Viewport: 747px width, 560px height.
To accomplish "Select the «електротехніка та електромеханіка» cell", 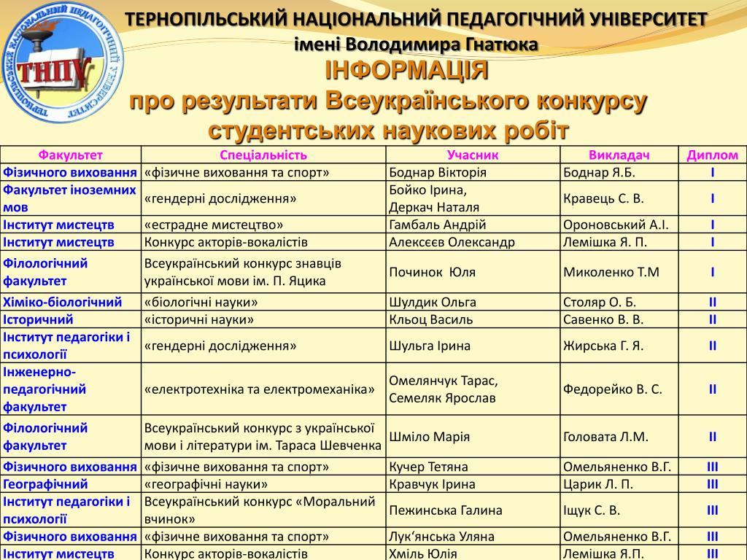I will tap(263, 389).
